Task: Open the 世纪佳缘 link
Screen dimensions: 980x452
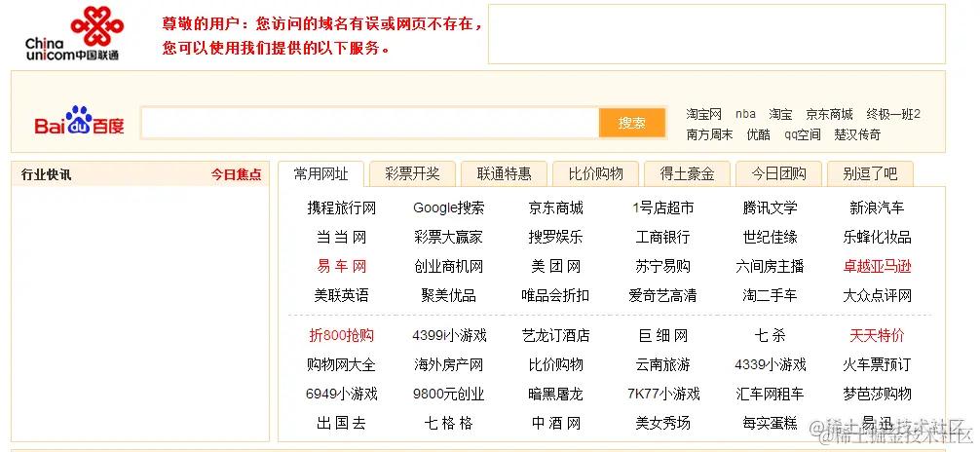Action: (x=770, y=238)
